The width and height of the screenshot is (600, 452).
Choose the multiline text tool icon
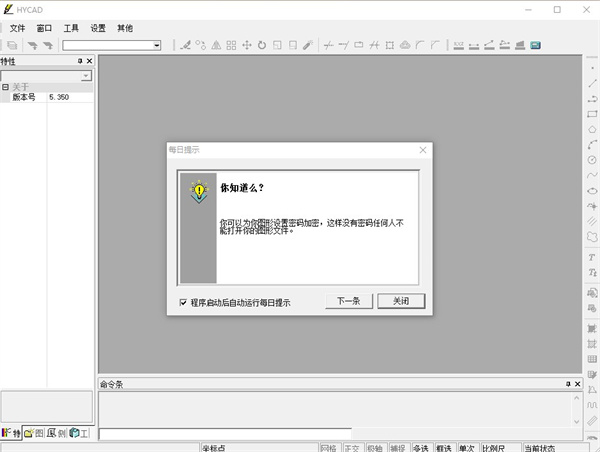point(592,273)
